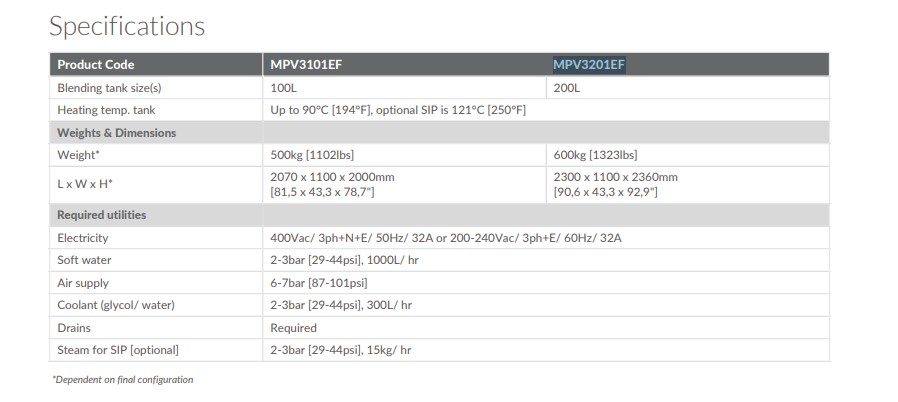Select the 600kg [1323lbs] weight value
898x402 pixels.
(595, 155)
